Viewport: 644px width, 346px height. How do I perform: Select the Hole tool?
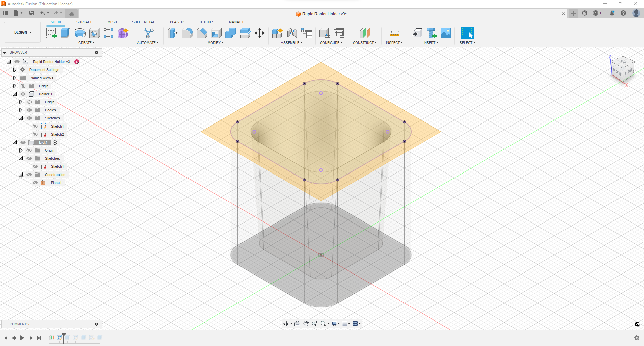point(95,33)
